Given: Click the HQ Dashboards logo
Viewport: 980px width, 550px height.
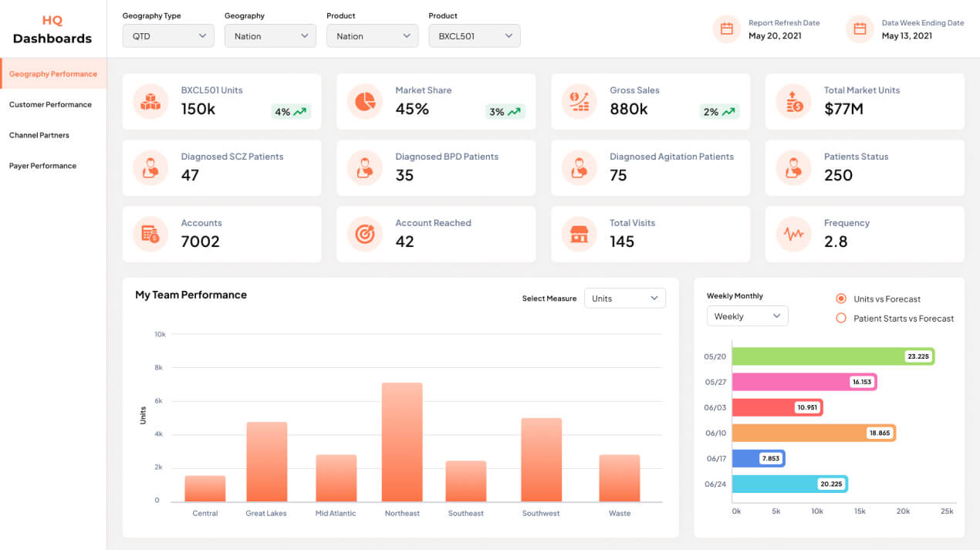Looking at the screenshot, I should 52,29.
